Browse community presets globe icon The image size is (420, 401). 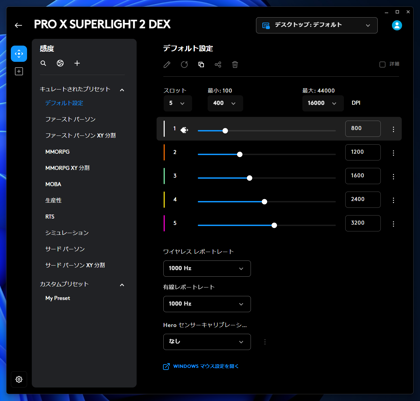coord(60,63)
